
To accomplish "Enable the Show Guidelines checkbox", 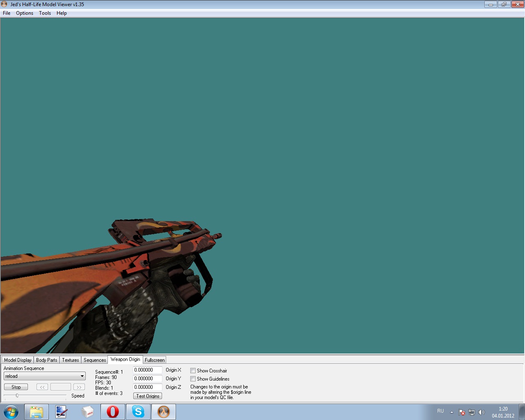I will (x=193, y=379).
